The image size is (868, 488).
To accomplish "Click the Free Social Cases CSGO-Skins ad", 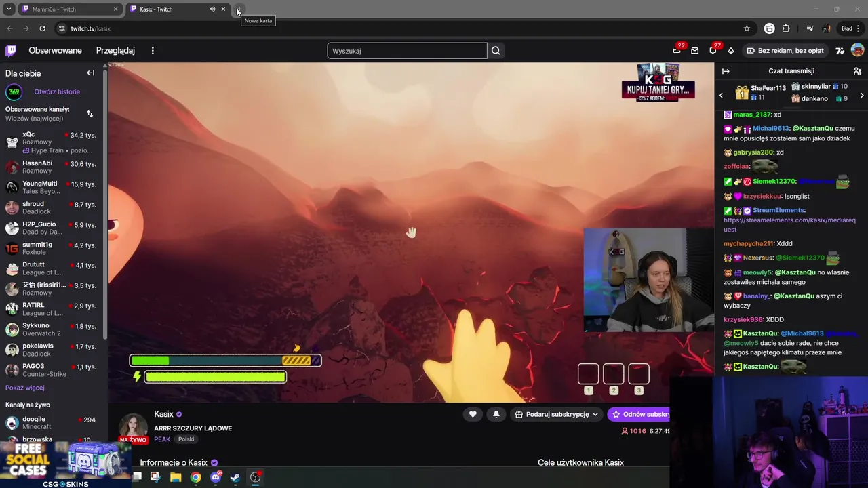I will [64, 464].
